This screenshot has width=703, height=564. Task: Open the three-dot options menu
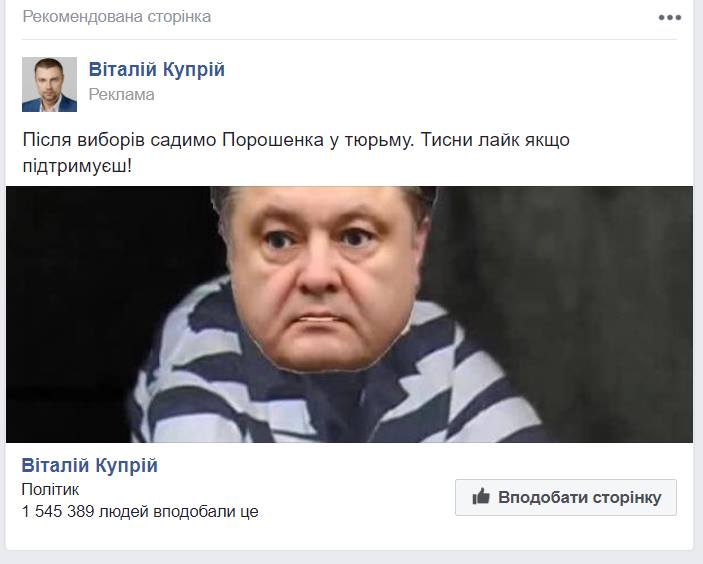coord(670,17)
